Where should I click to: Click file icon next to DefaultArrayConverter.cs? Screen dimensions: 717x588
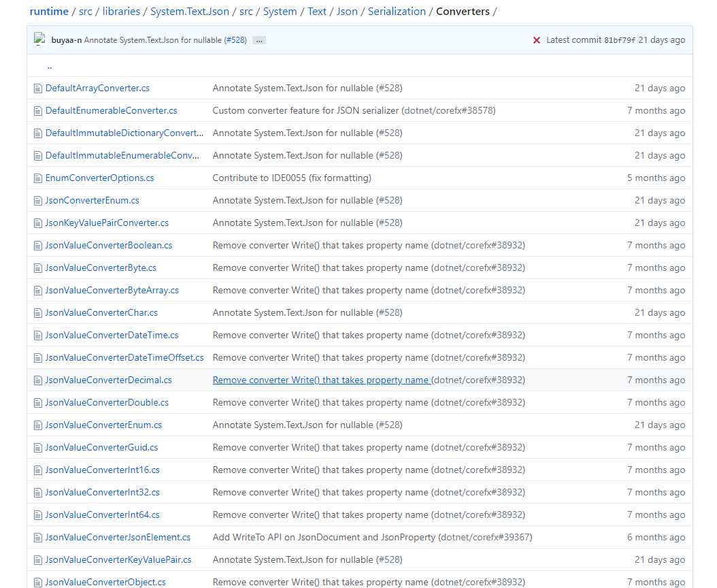coord(38,88)
